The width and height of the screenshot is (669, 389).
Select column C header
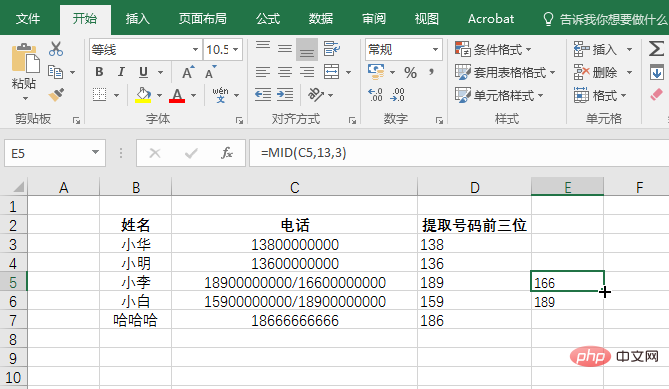[294, 187]
